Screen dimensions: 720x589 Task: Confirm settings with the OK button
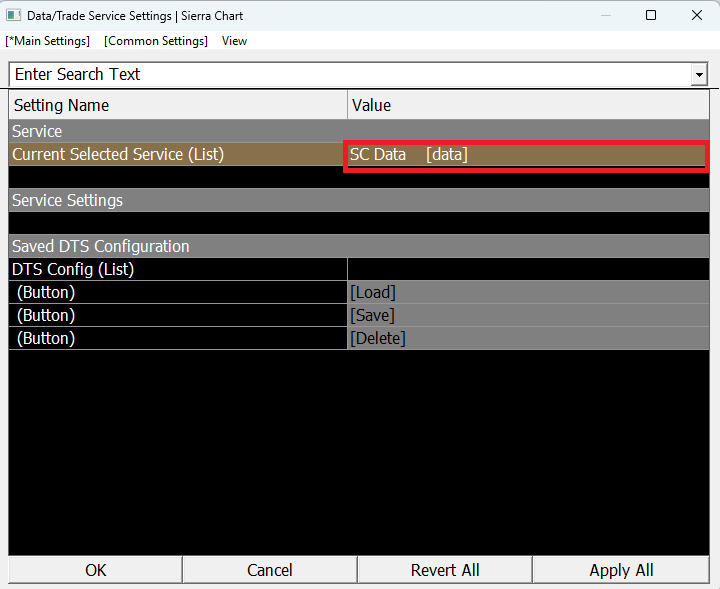pyautogui.click(x=96, y=570)
